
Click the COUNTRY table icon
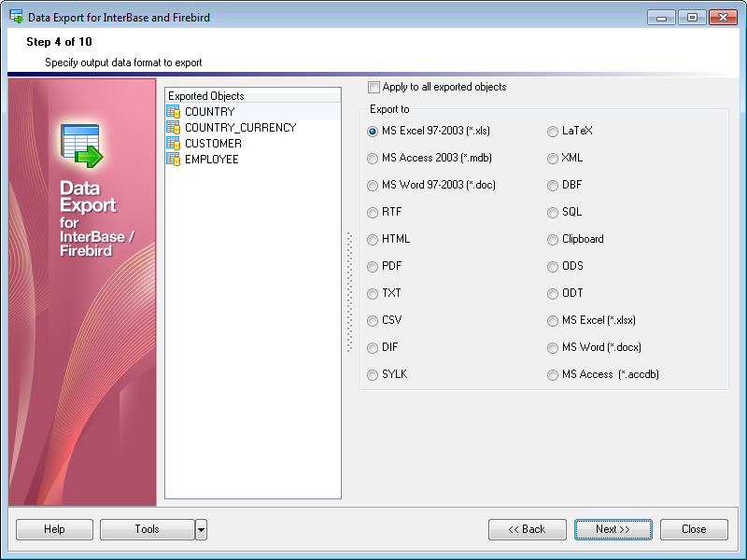[174, 110]
